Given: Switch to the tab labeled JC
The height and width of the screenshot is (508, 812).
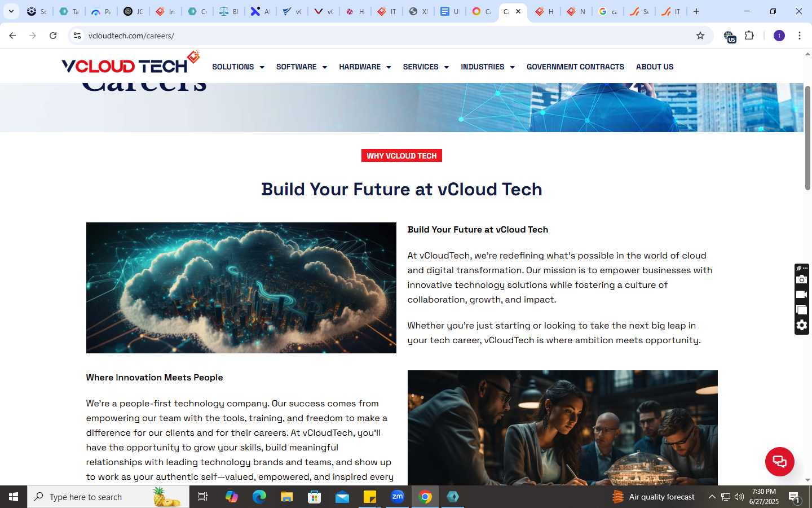Looking at the screenshot, I should (x=133, y=11).
